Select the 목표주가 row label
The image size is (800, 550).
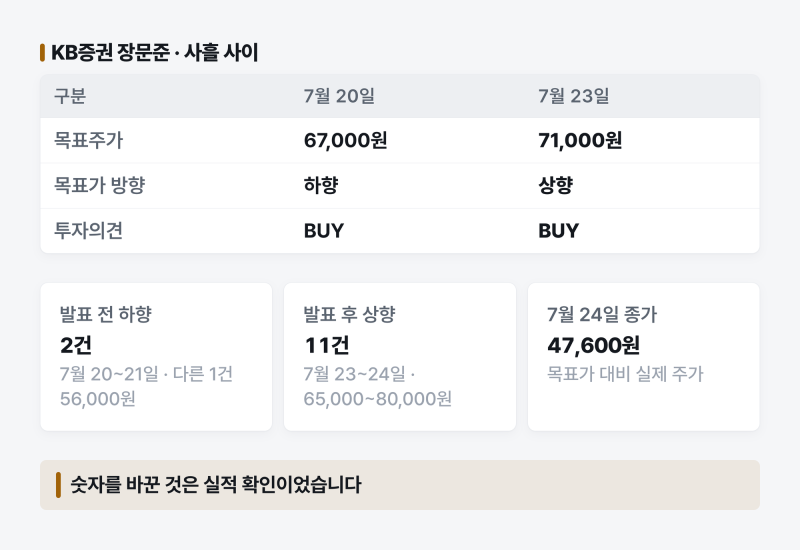tap(89, 140)
